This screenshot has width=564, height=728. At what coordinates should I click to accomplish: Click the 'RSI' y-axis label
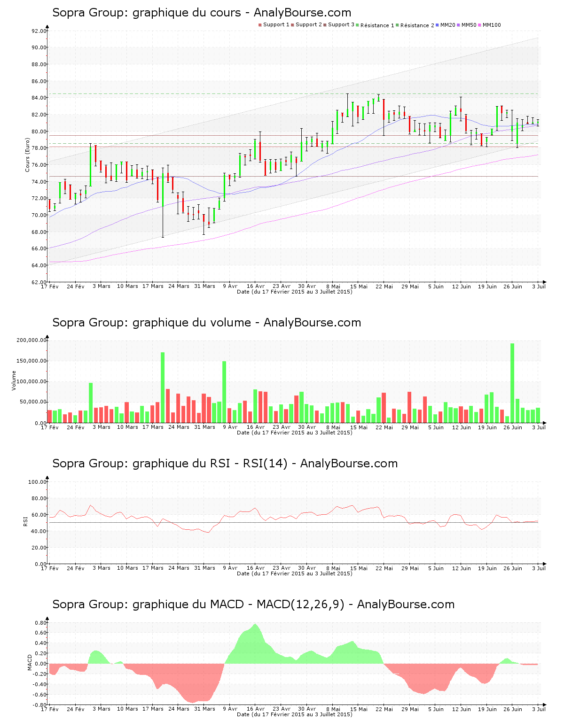(x=25, y=521)
